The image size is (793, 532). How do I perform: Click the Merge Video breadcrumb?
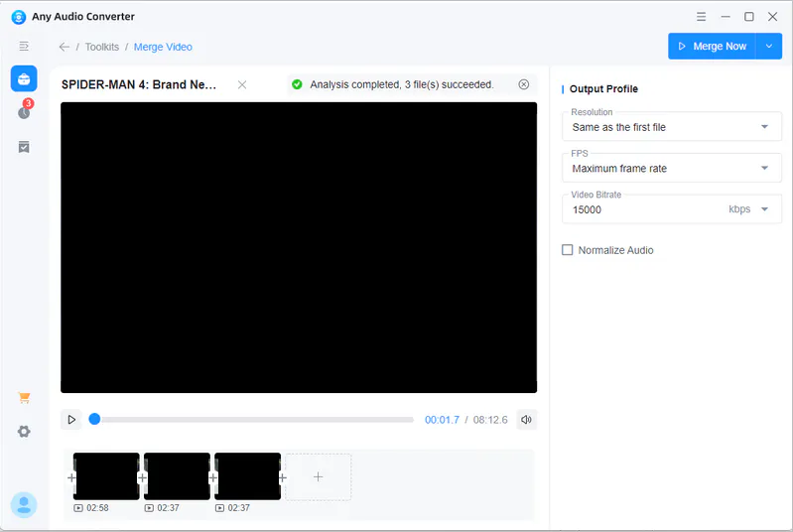[x=163, y=47]
